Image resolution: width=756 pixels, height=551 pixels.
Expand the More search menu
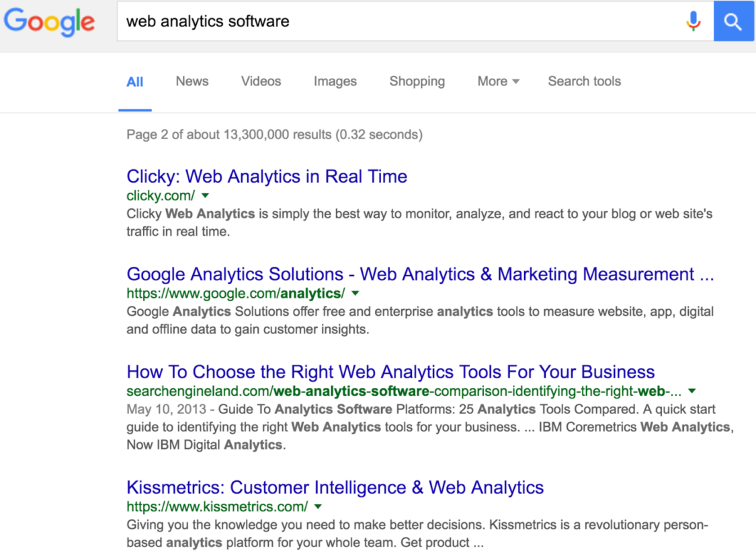click(498, 81)
